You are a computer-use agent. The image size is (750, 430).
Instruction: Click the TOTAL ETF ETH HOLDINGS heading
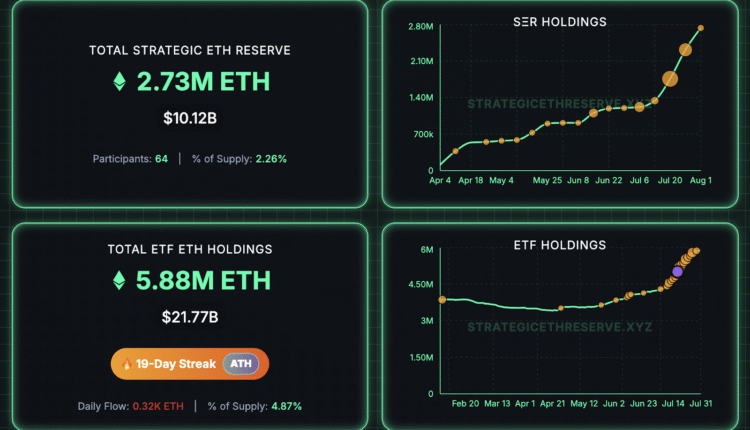pyautogui.click(x=188, y=249)
